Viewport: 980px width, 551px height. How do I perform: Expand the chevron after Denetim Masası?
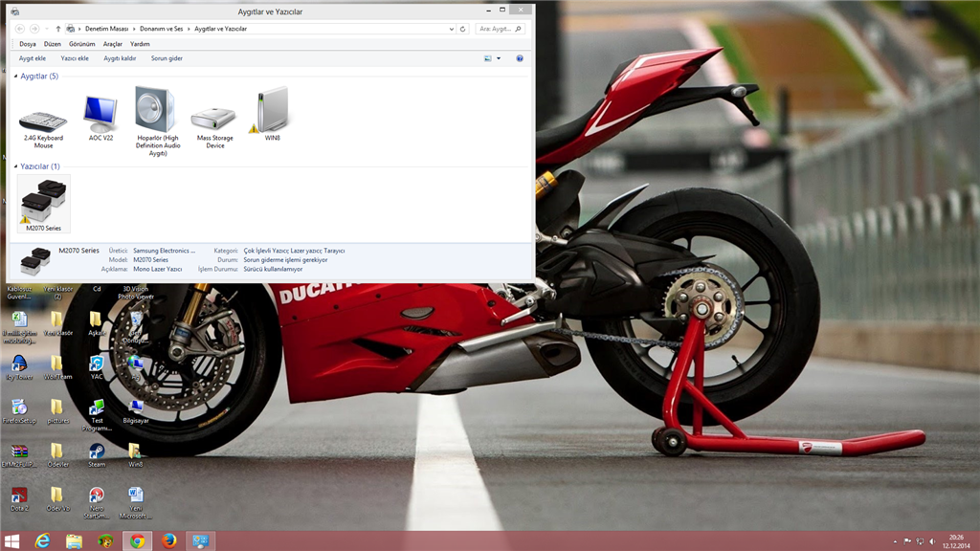(134, 29)
